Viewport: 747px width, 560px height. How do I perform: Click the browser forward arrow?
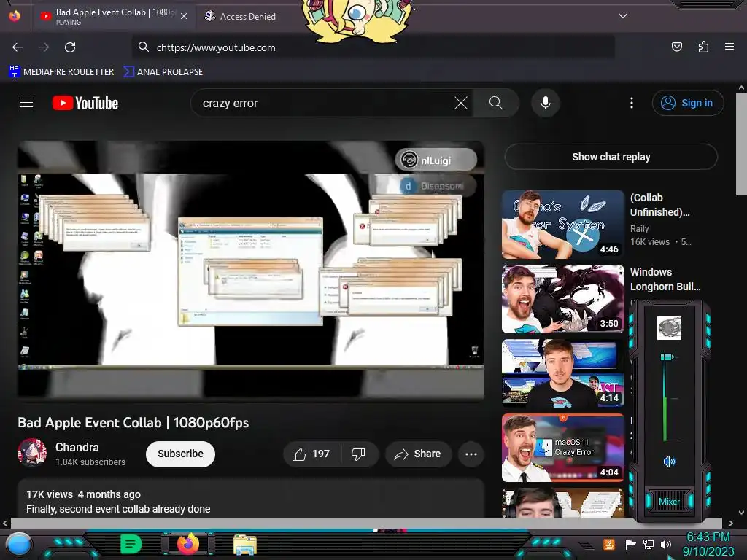pos(44,47)
